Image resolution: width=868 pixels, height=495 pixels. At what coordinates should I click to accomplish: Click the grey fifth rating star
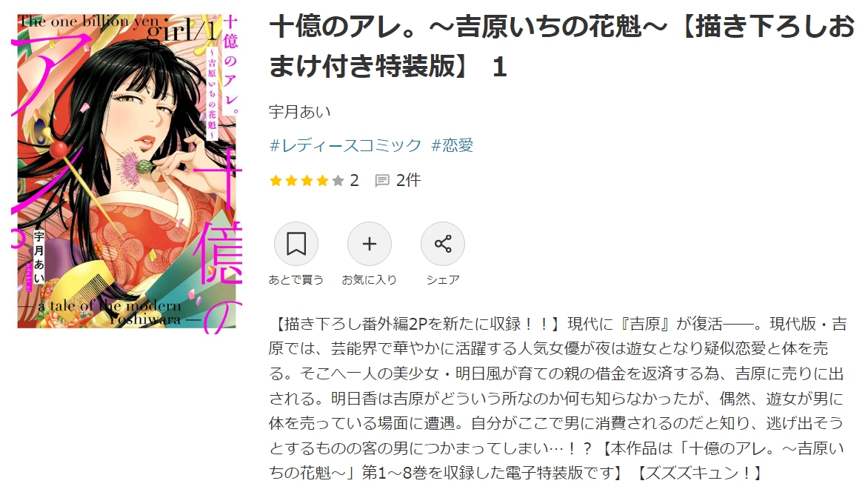pyautogui.click(x=338, y=181)
